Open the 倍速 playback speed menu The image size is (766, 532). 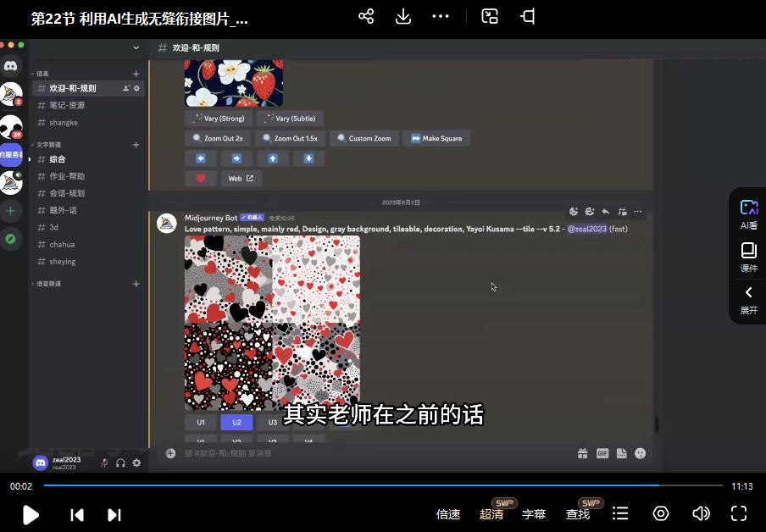[448, 513]
